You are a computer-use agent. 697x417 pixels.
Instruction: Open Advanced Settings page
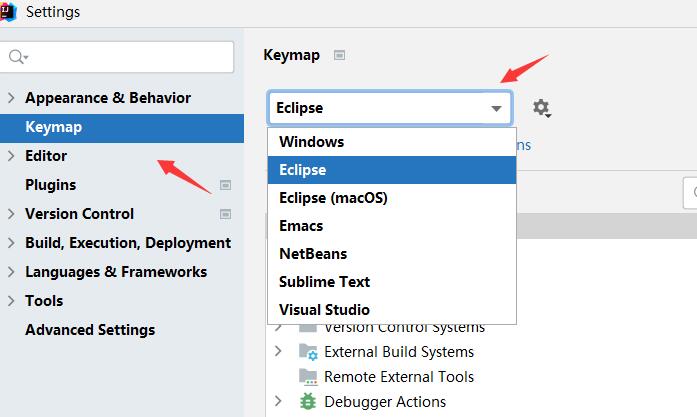click(90, 330)
